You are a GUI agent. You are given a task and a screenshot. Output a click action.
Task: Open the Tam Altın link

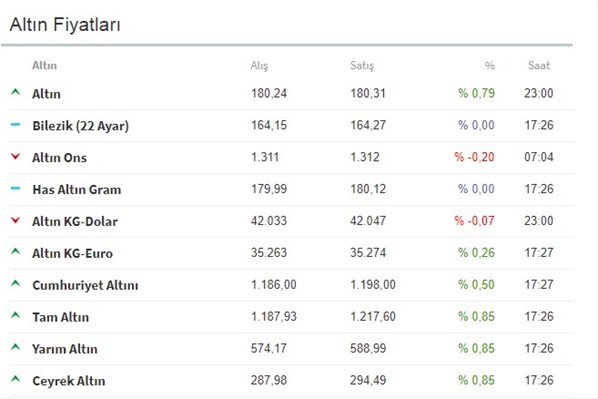tap(61, 317)
